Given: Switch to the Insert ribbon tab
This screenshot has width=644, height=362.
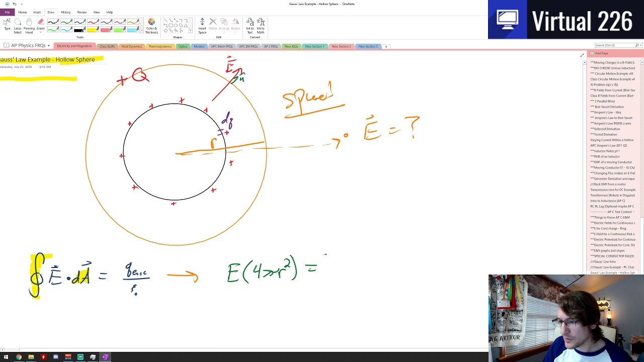Looking at the screenshot, I should click(x=37, y=12).
